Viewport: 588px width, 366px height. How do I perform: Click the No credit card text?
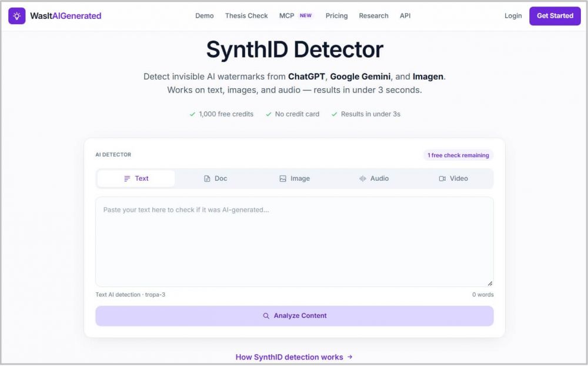coord(297,114)
